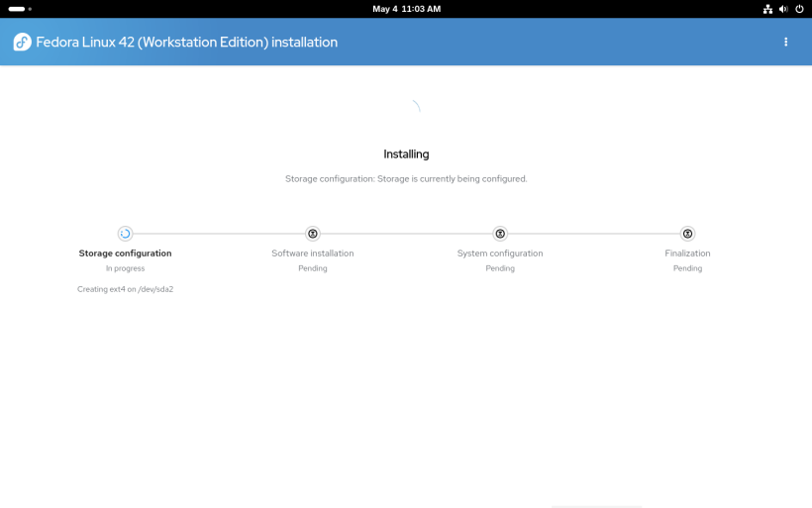
Task: Click the Software installation pending step icon
Action: [313, 234]
